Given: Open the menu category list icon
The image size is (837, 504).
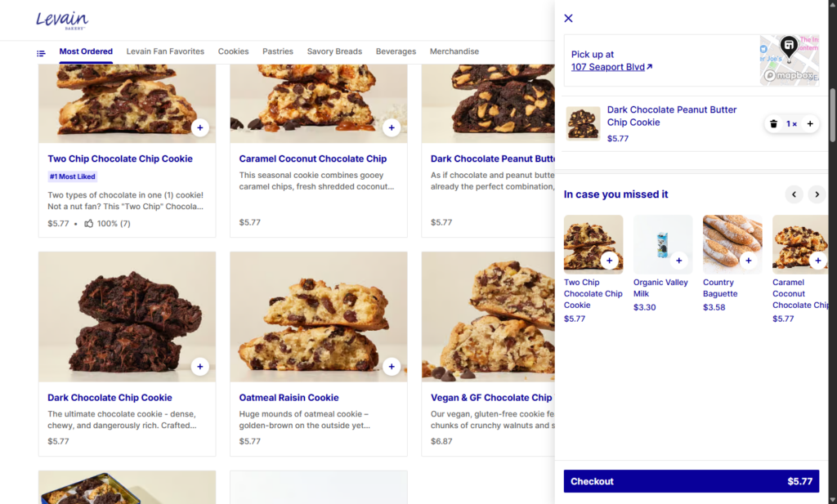Looking at the screenshot, I should tap(41, 53).
